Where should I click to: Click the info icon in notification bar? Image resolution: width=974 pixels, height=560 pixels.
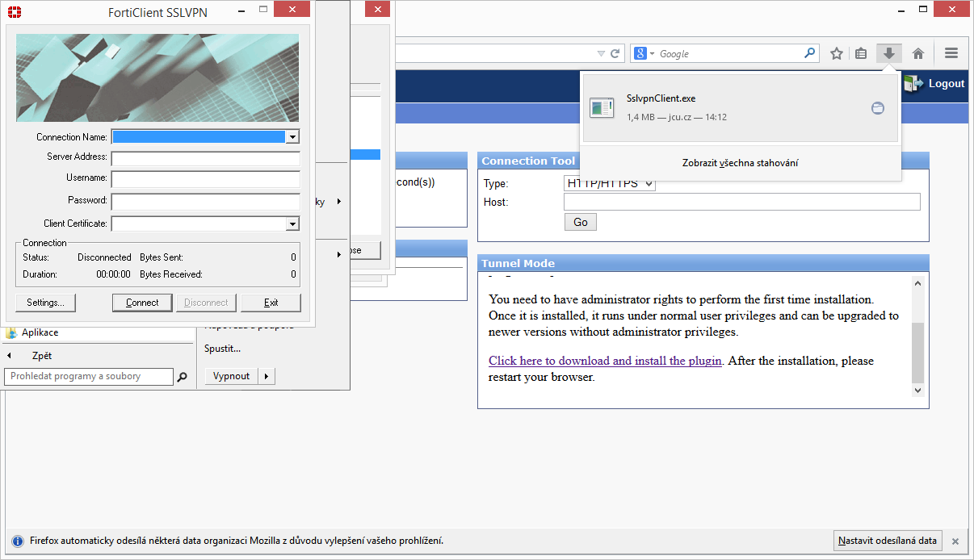click(x=17, y=541)
